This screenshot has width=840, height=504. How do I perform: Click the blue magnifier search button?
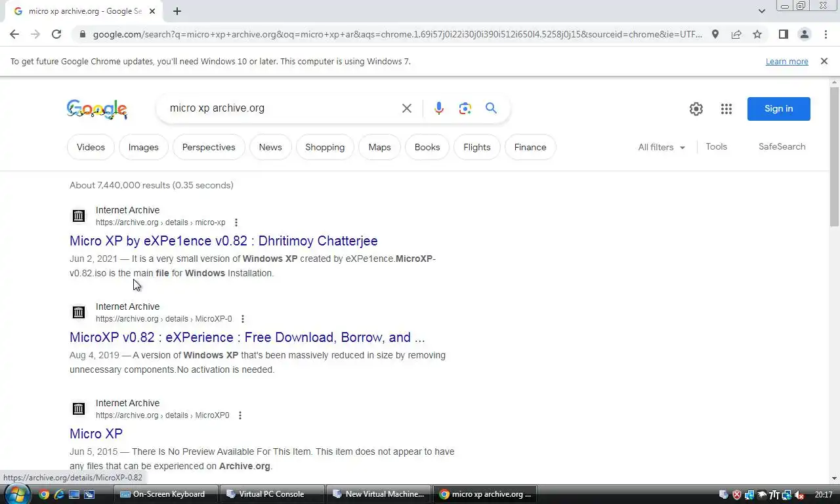[491, 108]
